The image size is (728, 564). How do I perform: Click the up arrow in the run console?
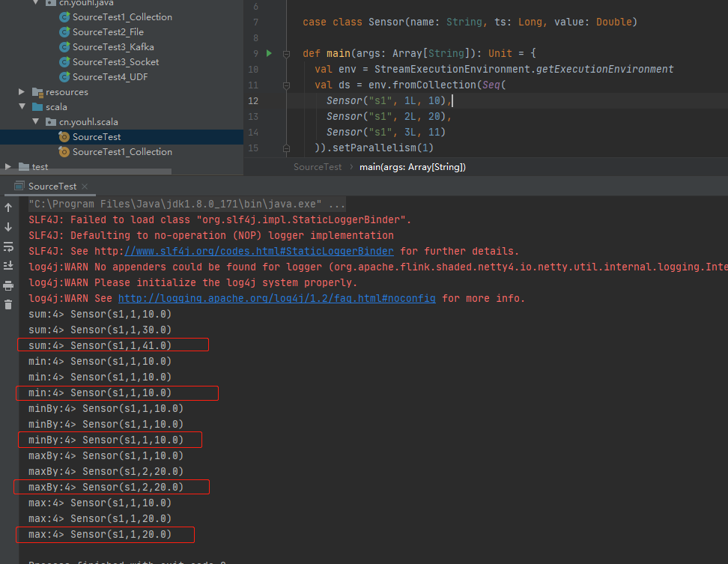8,207
